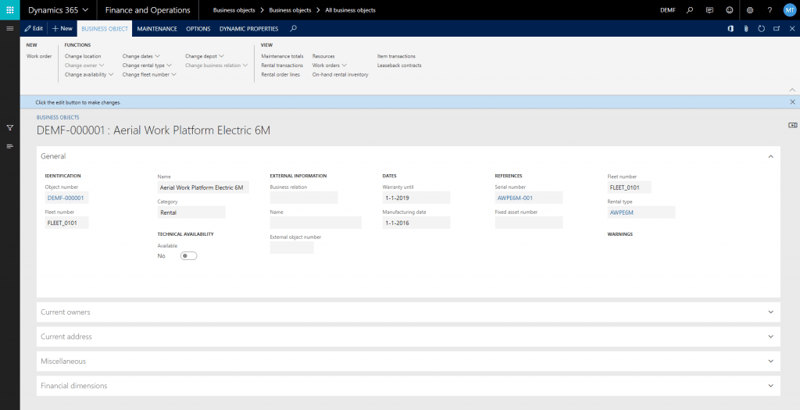Viewport: 800px width, 410px height.
Task: Open Work orders dropdown in View group
Action: 329,65
